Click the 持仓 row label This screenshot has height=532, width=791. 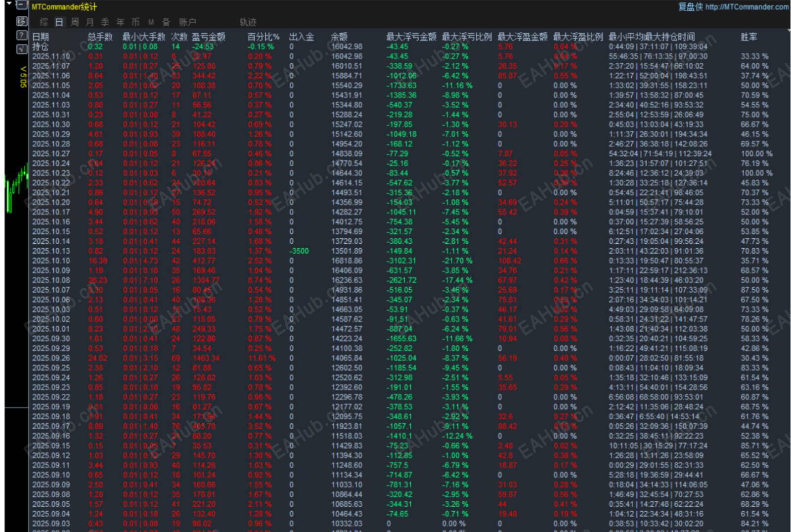tap(41, 46)
